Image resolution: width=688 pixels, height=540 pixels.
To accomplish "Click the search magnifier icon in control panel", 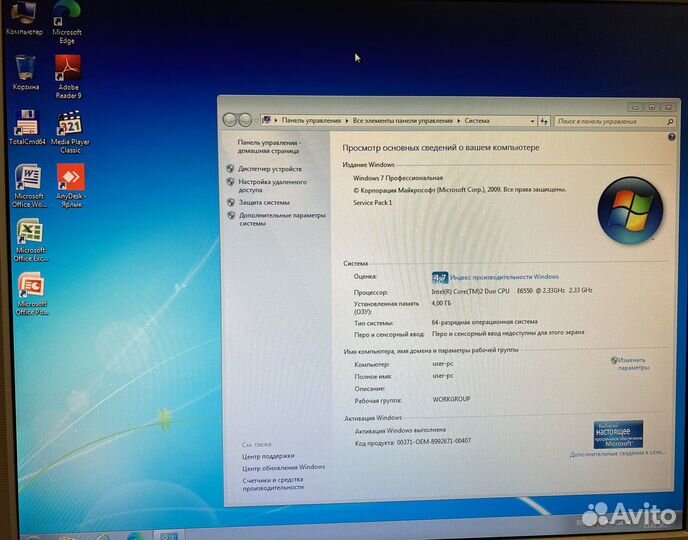I will (x=670, y=122).
